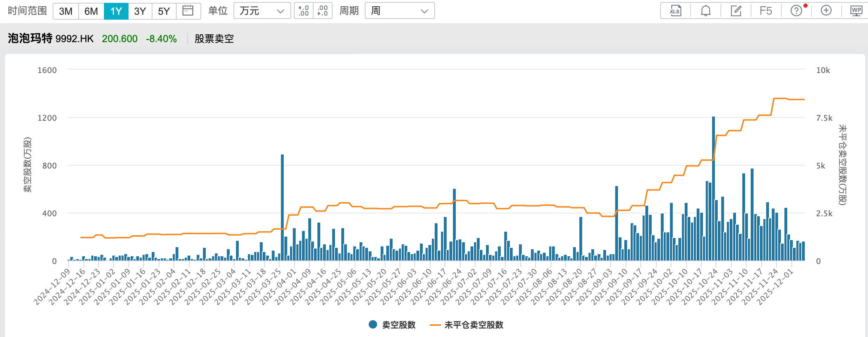Click the WP monitor icon
Screen dimensions: 868x337
pyautogui.click(x=856, y=11)
